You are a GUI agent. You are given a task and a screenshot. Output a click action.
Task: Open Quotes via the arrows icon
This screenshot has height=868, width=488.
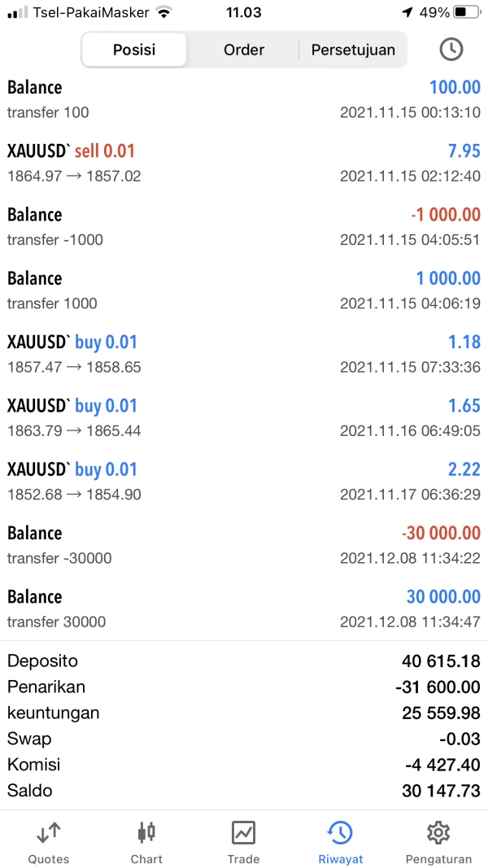tap(49, 832)
